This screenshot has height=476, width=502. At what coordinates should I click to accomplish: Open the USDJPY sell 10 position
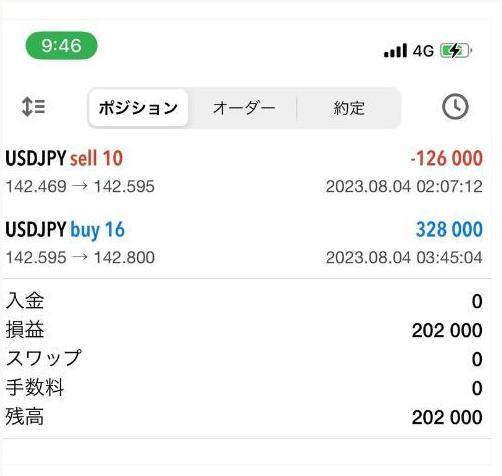click(244, 171)
